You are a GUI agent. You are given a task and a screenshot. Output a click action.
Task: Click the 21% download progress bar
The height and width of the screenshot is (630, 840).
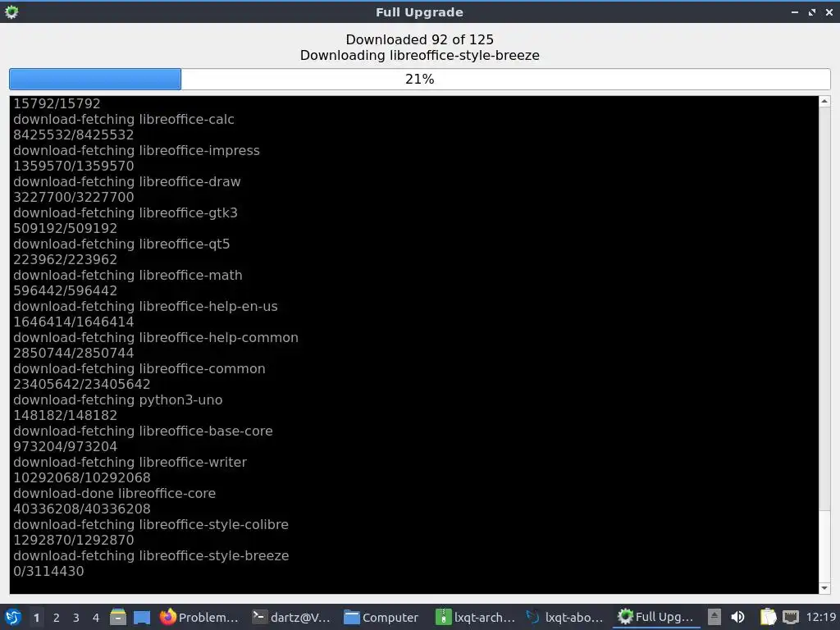(419, 80)
